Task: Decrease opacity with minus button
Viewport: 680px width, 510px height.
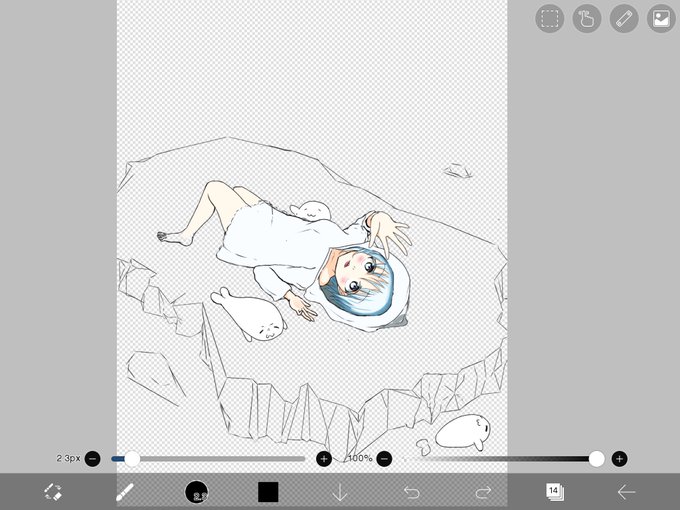Action: pyautogui.click(x=384, y=458)
